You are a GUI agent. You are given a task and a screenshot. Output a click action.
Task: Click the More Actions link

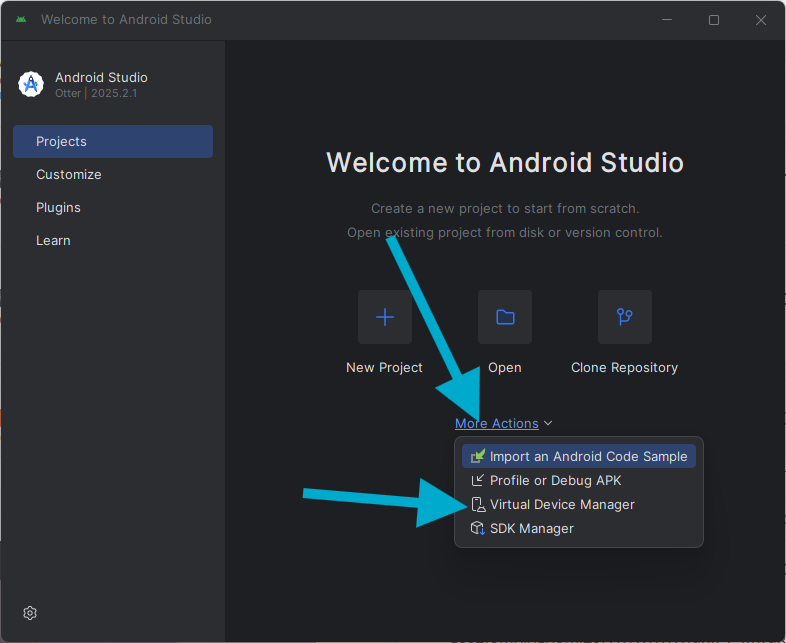[497, 424]
